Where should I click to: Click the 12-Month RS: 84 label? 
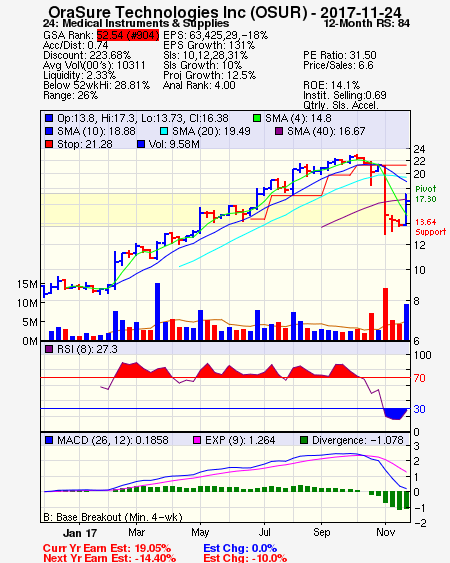[x=367, y=23]
